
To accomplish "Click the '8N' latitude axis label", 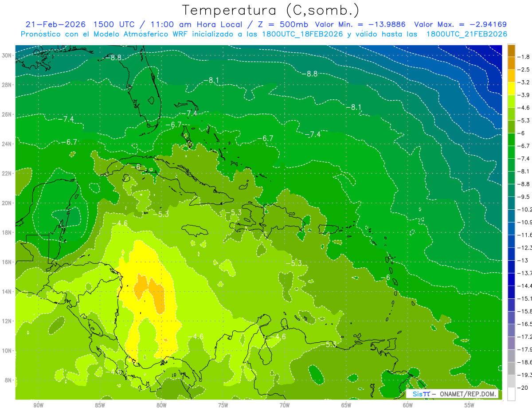I will (9, 380).
